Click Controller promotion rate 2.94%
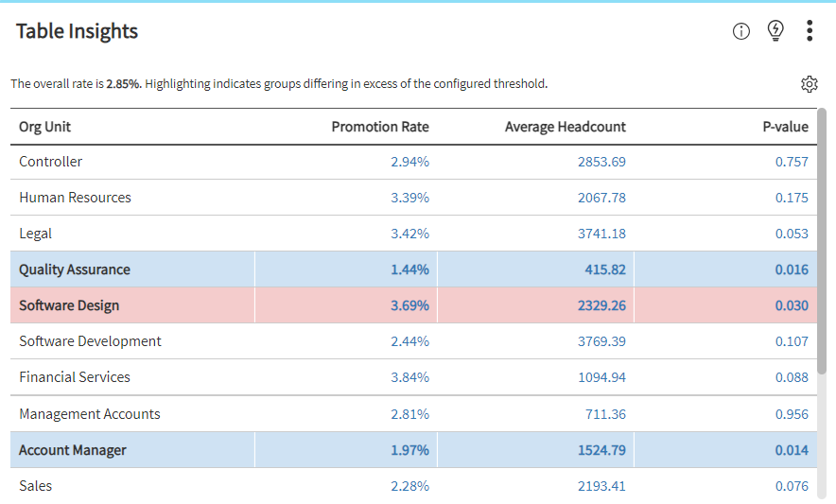The image size is (836, 504). [409, 162]
